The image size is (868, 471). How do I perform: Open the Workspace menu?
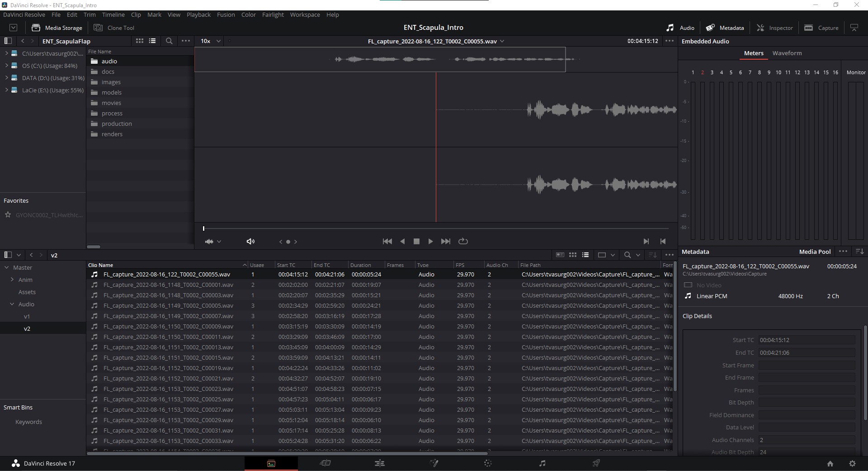pos(305,14)
